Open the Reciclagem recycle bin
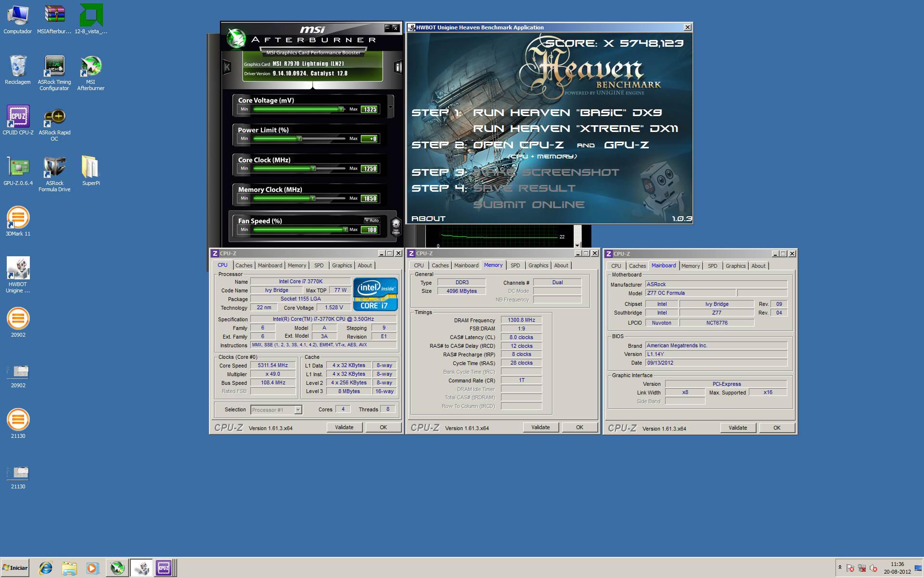The image size is (924, 578). (x=18, y=70)
